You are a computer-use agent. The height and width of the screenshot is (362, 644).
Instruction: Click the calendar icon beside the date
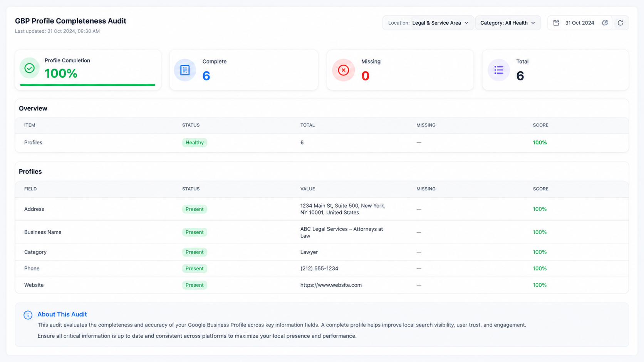tap(556, 23)
